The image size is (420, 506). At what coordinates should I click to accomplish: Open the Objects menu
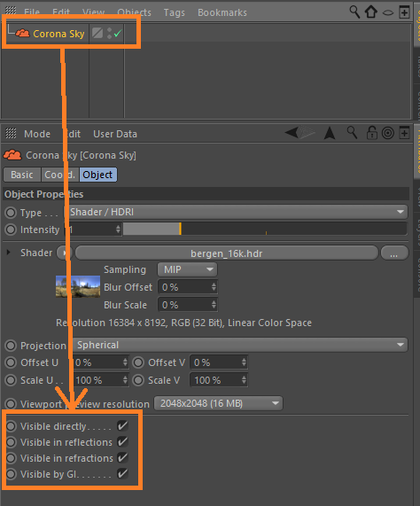[134, 12]
